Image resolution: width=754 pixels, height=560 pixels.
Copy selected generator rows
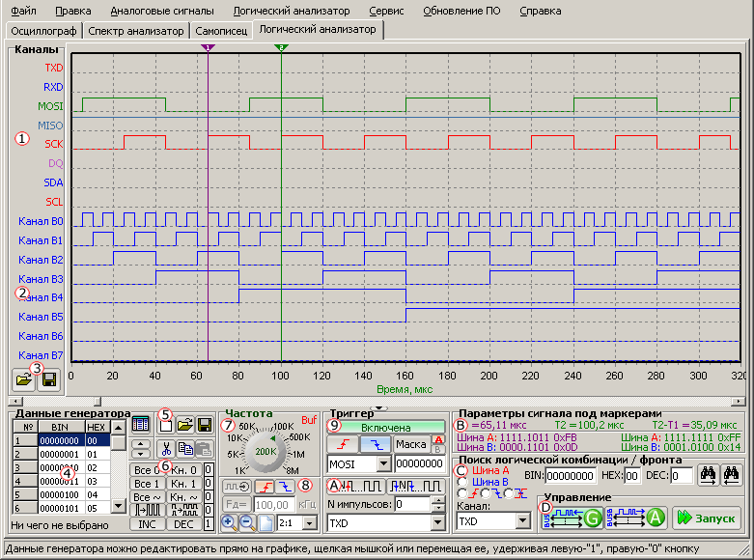(x=185, y=449)
